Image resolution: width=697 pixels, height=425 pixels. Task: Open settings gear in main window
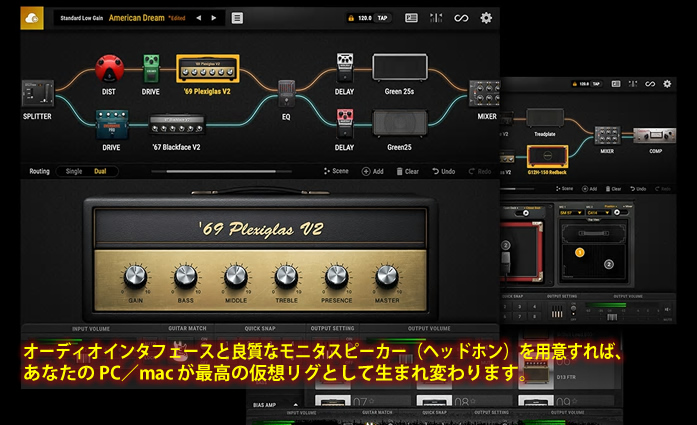coord(486,18)
